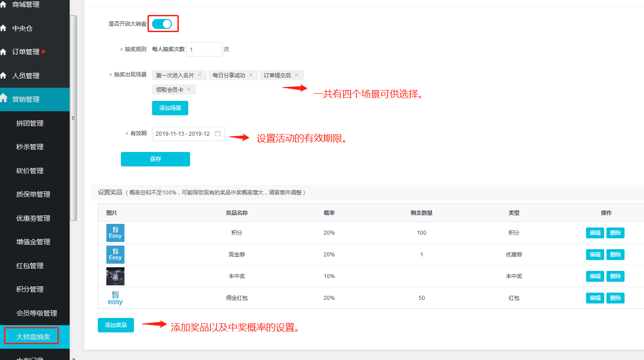
Task: Click the 奖品名称 column header
Action: point(237,213)
